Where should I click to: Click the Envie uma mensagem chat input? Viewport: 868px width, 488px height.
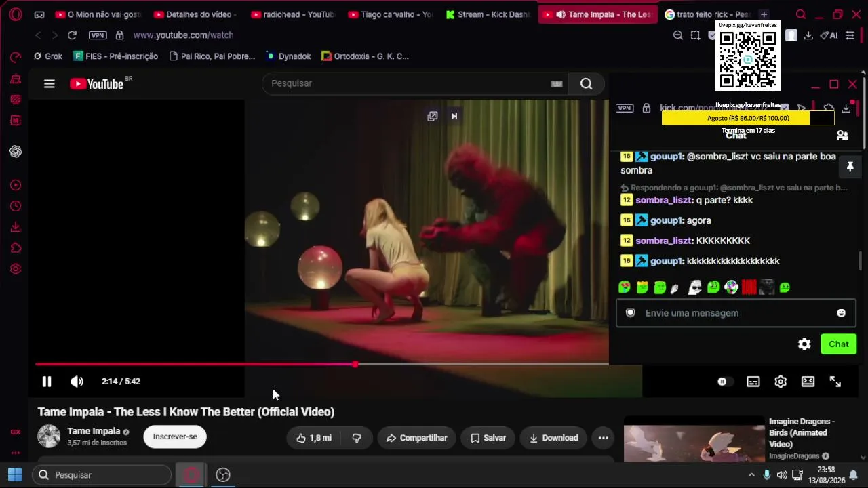click(736, 313)
